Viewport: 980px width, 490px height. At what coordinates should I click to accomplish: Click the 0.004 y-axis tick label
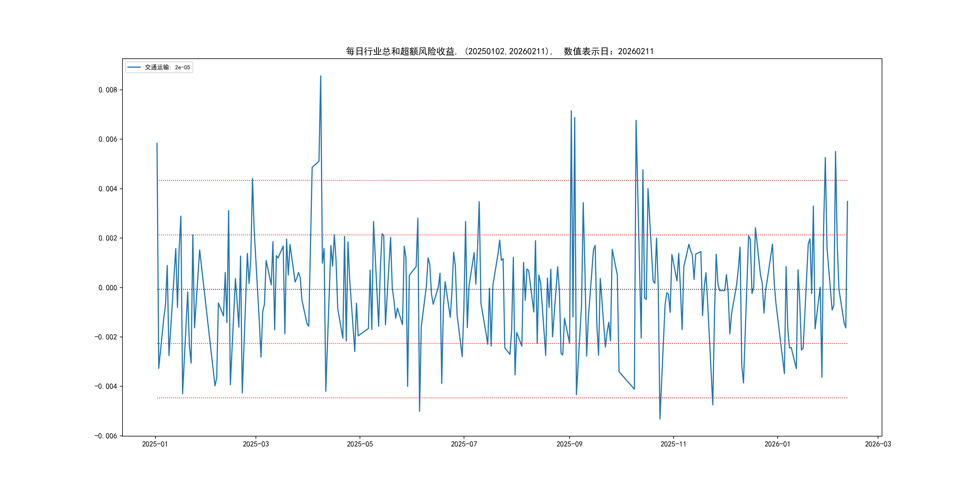[108, 189]
